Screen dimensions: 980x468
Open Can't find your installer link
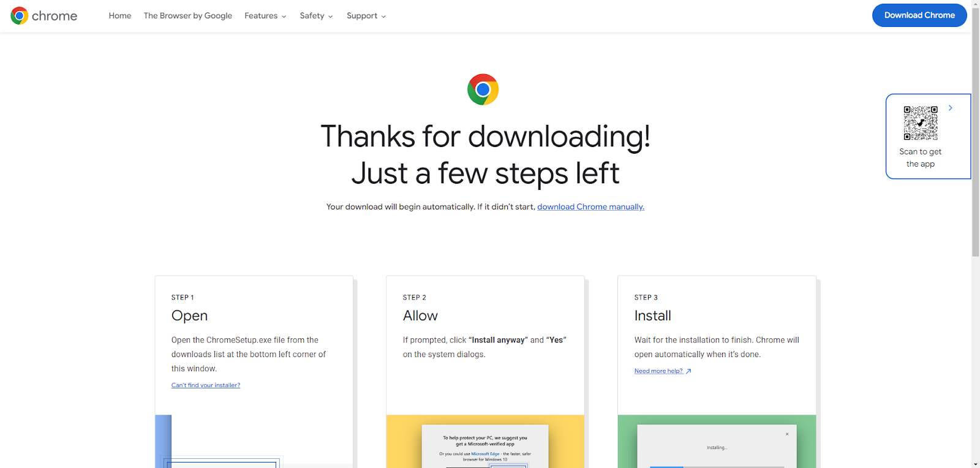(x=206, y=385)
